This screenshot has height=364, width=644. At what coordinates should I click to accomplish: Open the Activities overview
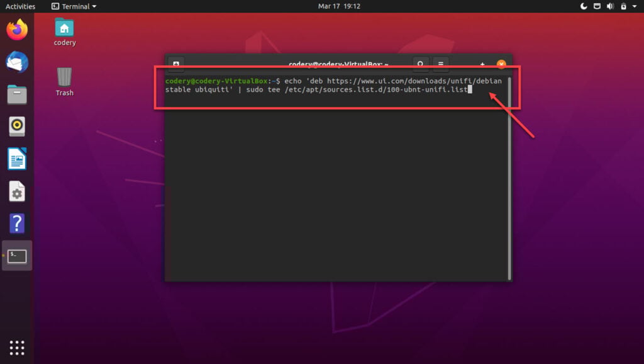[20, 6]
